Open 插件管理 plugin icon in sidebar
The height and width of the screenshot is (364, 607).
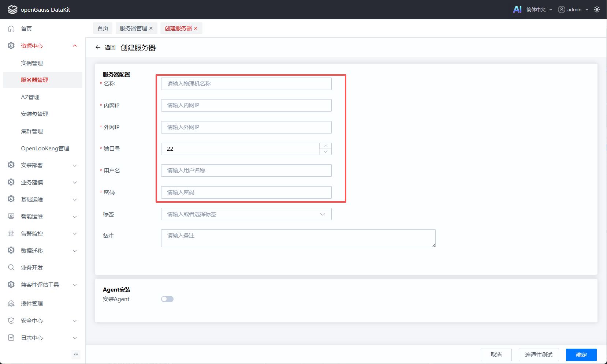tap(11, 303)
